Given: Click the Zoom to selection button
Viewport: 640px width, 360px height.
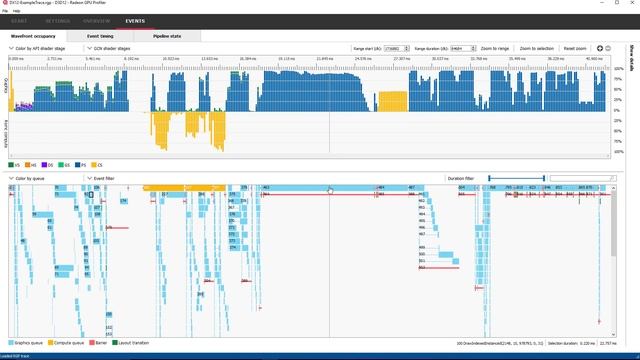Looking at the screenshot, I should tap(536, 49).
